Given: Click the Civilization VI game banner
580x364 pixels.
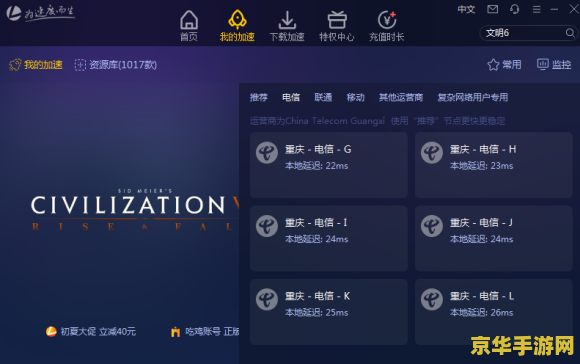Looking at the screenshot, I should [x=135, y=210].
